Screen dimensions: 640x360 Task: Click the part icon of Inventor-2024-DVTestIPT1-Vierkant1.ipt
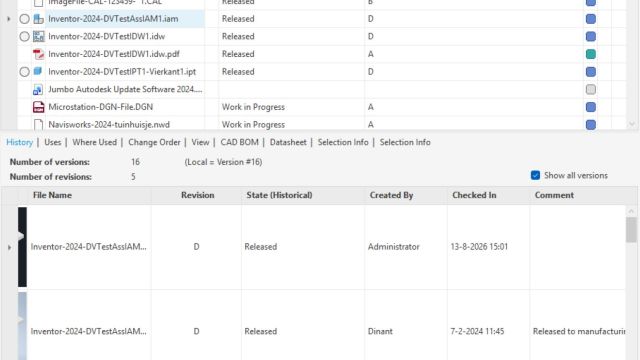click(38, 71)
